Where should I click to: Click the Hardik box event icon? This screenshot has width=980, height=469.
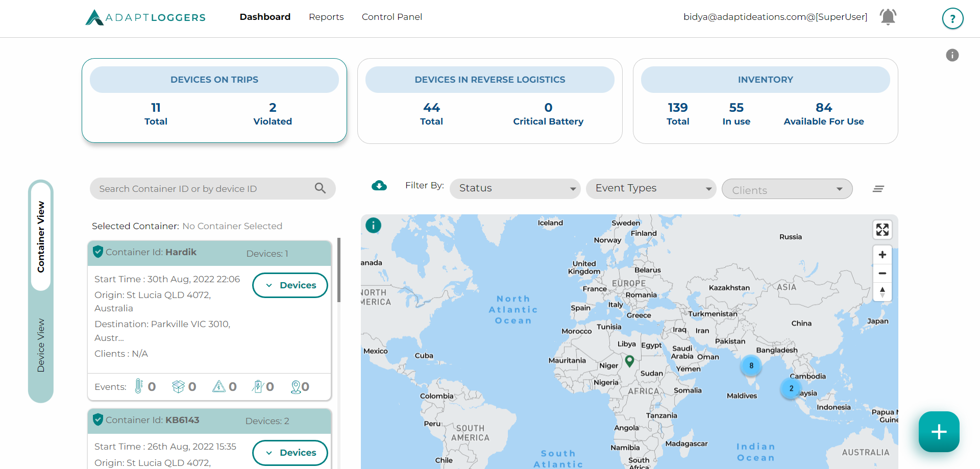point(178,387)
